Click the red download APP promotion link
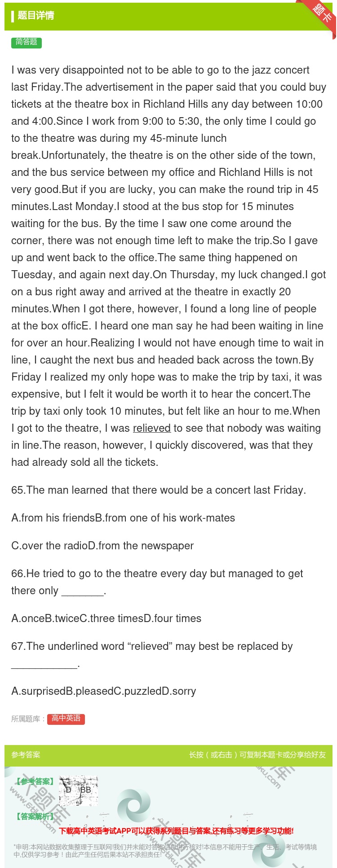Viewport: 337px width, 868px height. pos(176,831)
